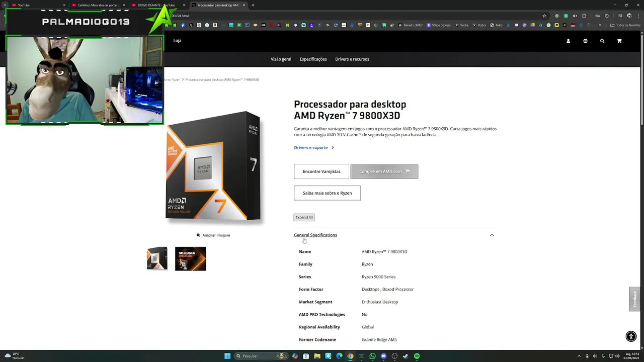Viewport: 644px width, 362px height.
Task: Open Microsoft Edge from the taskbar
Action: tap(339, 356)
